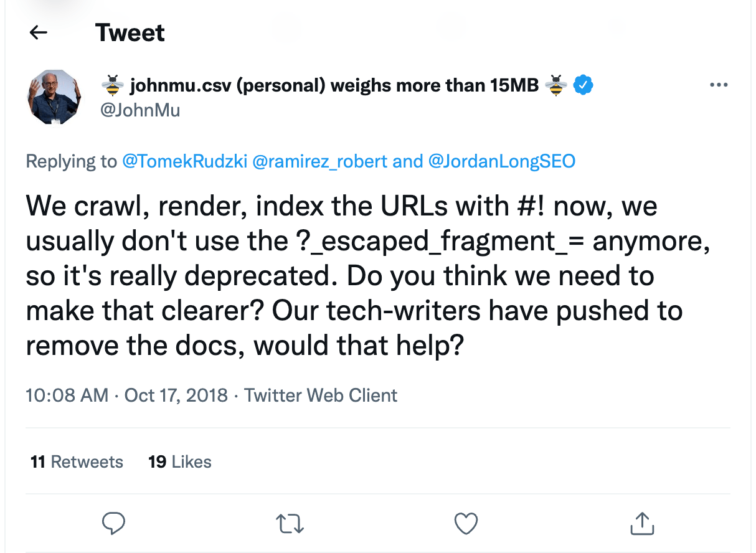This screenshot has width=756, height=553.
Task: Click the johnmu.csv display name
Action: (334, 85)
